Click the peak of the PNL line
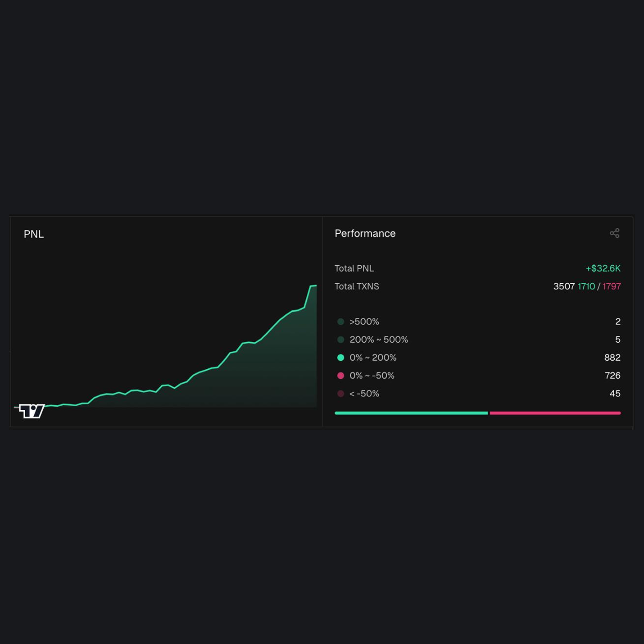The width and height of the screenshot is (644, 644). (x=313, y=286)
